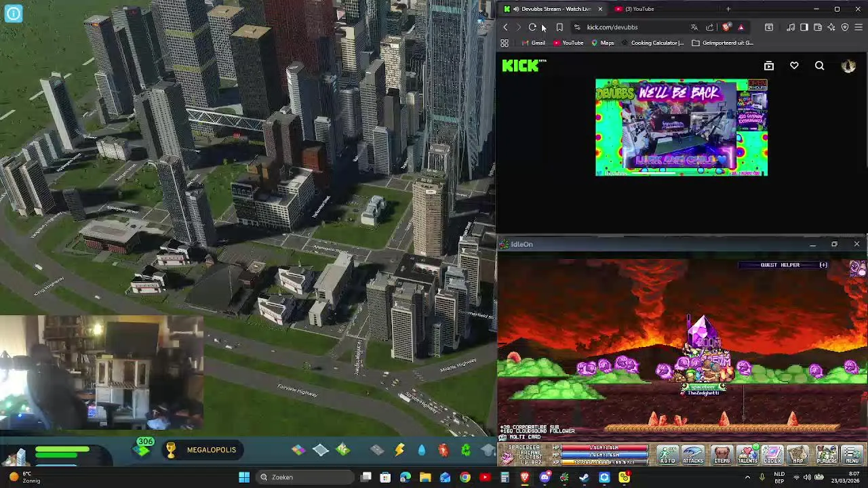Open Kick search magnifier
Image resolution: width=868 pixels, height=488 pixels.
819,66
